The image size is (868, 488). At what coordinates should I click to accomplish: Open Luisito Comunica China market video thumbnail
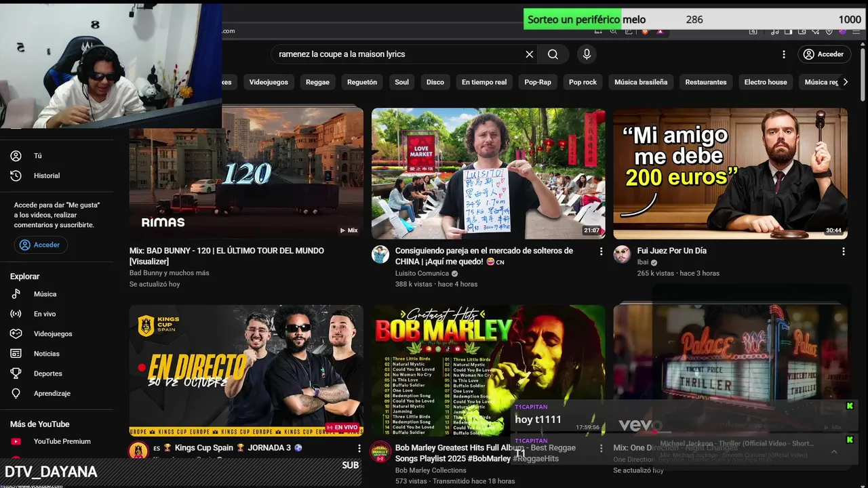point(488,174)
